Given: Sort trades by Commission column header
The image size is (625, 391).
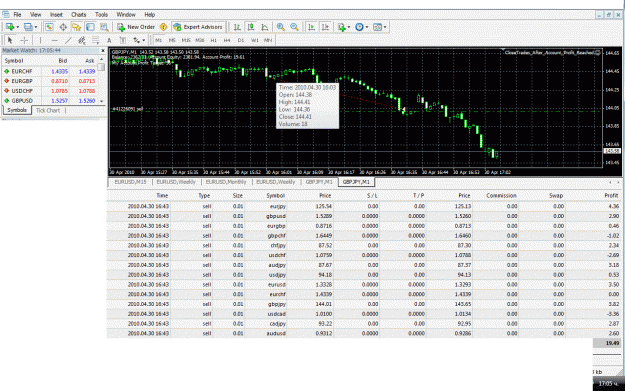Looking at the screenshot, I should pyautogui.click(x=501, y=196).
